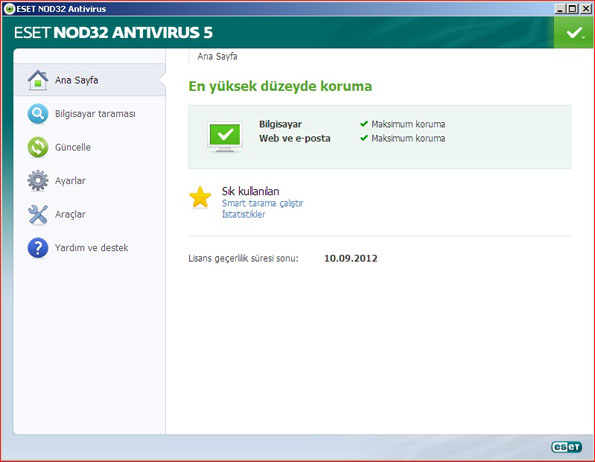
Task: Click the checkmark beside Web ve e-posta status
Action: point(364,138)
